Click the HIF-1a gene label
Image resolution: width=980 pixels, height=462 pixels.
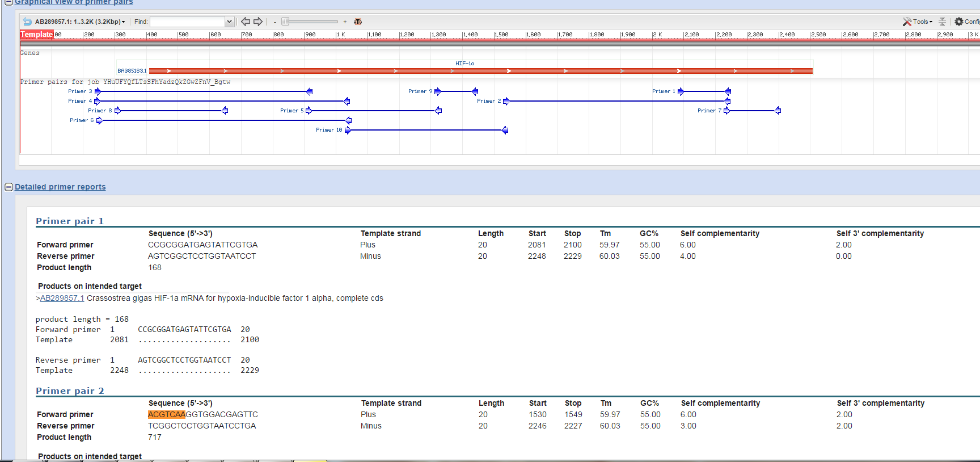[464, 64]
